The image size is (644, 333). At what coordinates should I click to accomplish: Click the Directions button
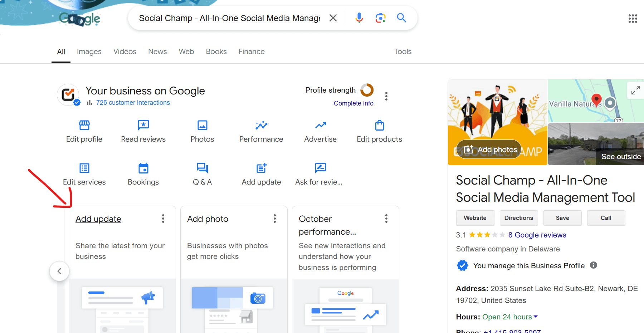pyautogui.click(x=519, y=218)
